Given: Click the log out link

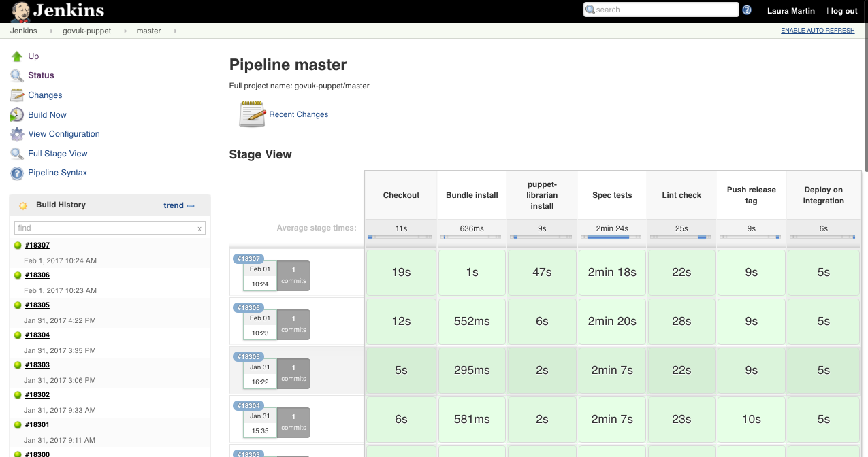Looking at the screenshot, I should point(844,11).
